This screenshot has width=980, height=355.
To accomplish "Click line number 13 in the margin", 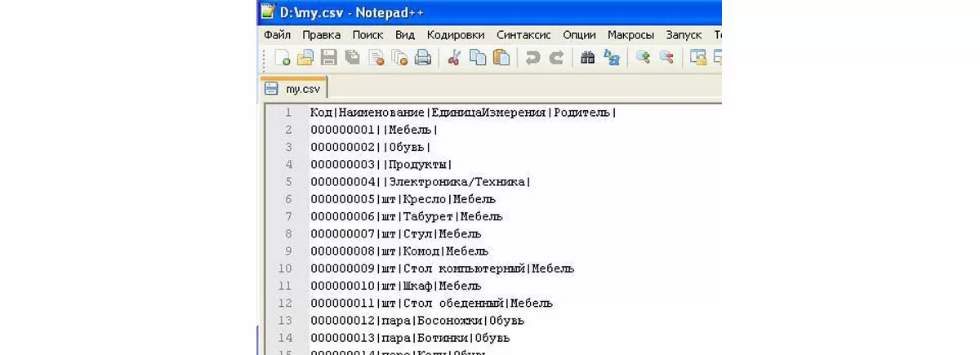I will click(x=285, y=321).
